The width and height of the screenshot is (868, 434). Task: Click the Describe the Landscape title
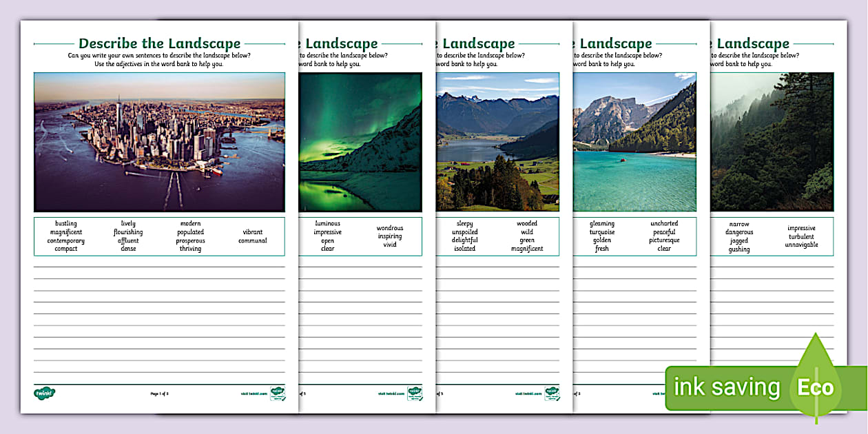(x=158, y=43)
